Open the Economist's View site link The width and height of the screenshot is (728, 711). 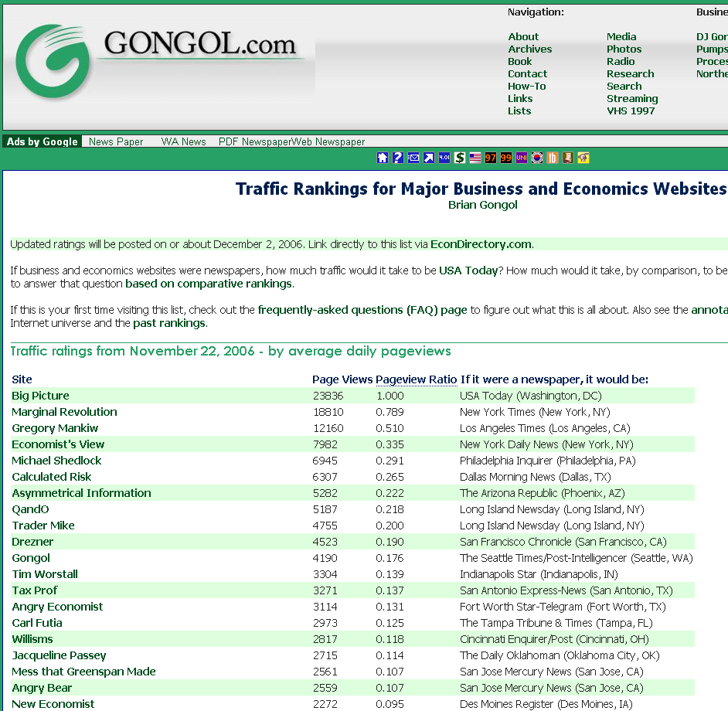(x=58, y=444)
